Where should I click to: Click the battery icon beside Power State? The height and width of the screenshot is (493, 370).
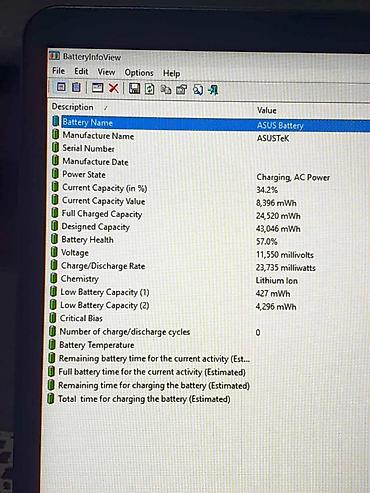pos(55,173)
